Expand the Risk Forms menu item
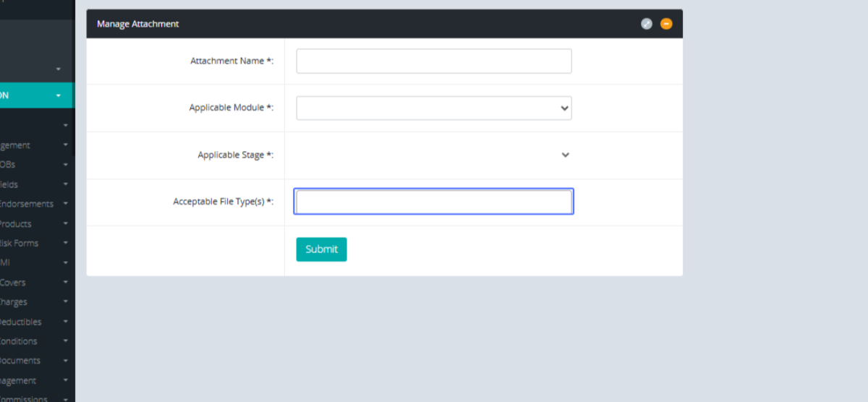Screen dimensions: 868x402 (x=22, y=243)
